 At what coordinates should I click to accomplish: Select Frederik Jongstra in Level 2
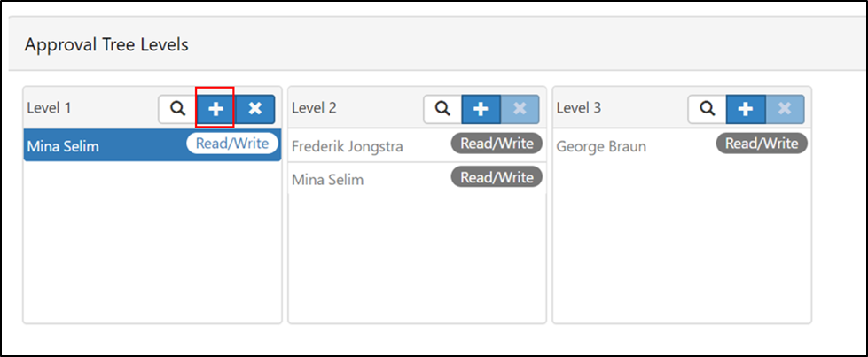[418, 145]
